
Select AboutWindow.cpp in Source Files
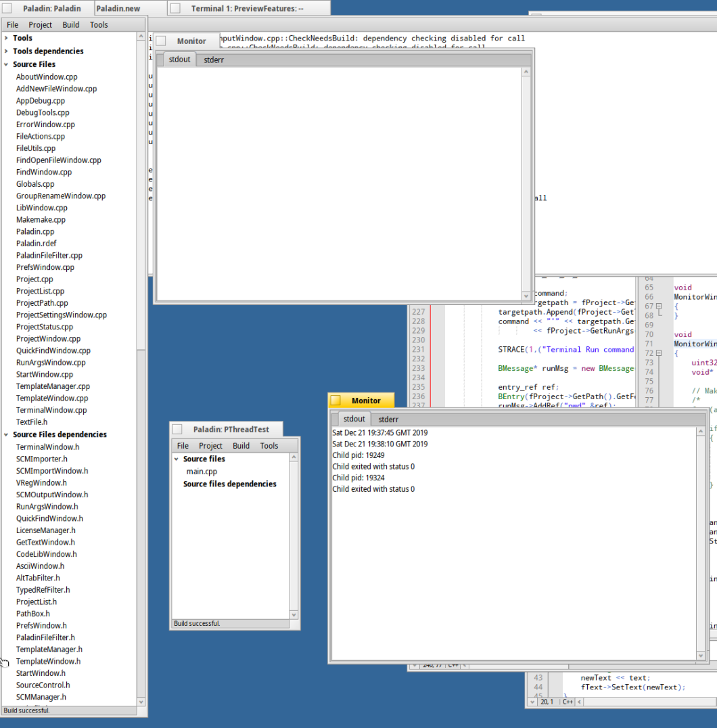[47, 77]
